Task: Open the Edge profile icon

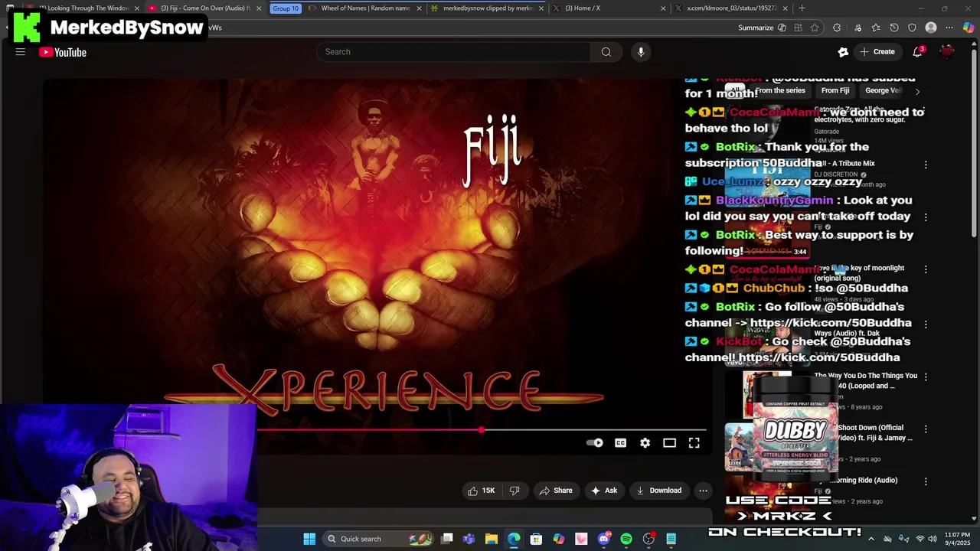Action: click(x=931, y=28)
